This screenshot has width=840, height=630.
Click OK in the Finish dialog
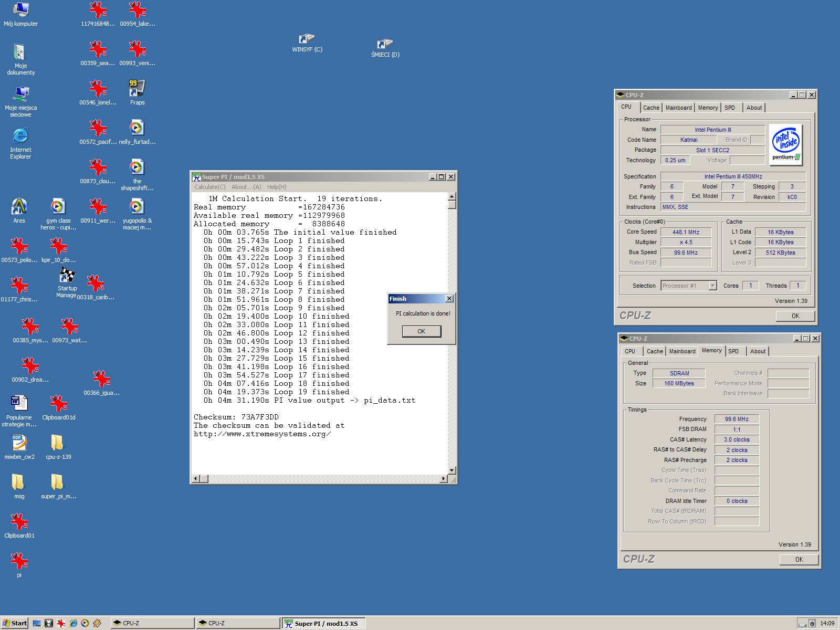421,331
